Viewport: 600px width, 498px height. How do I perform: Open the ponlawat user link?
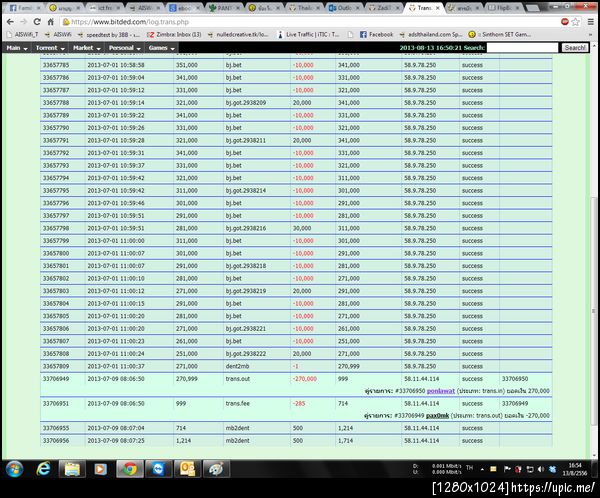[440, 391]
